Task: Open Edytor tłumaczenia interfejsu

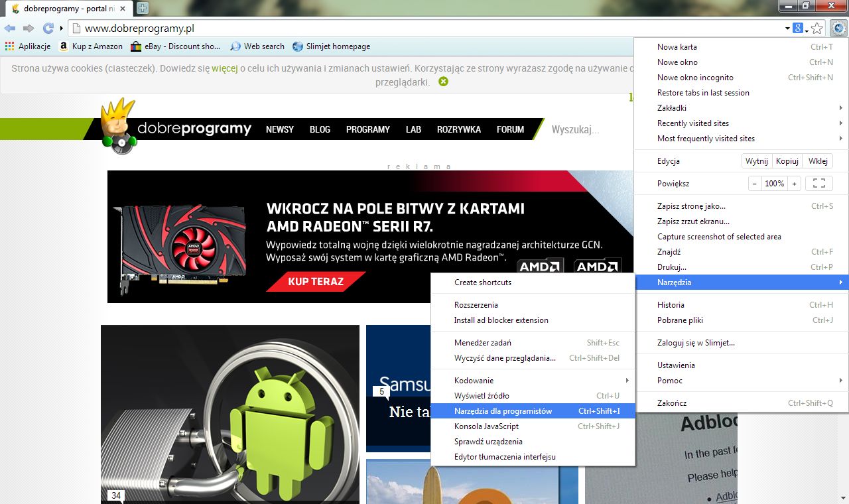Action: tap(533, 457)
